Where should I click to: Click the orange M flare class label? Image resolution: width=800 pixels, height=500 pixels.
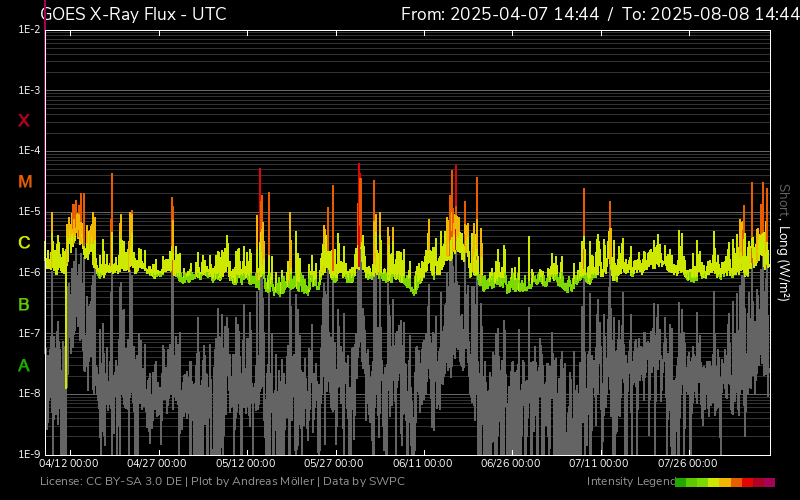[x=25, y=182]
